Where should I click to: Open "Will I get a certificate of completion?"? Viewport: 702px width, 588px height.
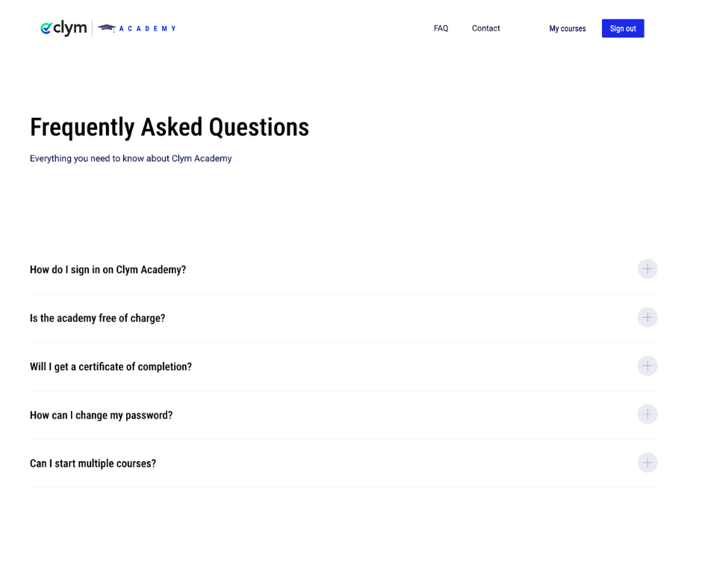click(111, 366)
